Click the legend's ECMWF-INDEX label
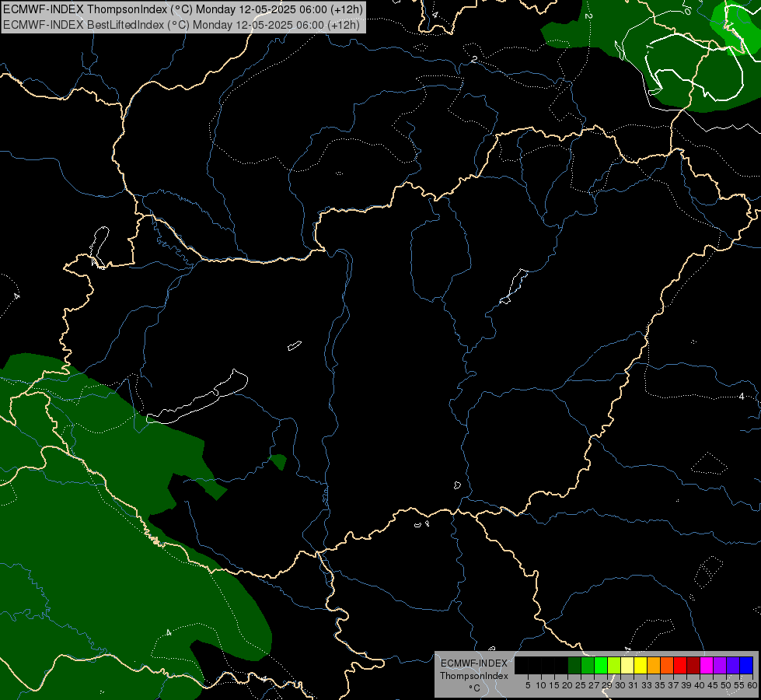 click(473, 663)
